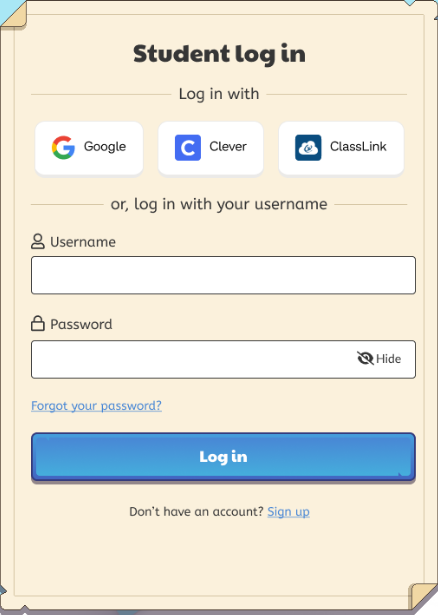The image size is (438, 615).
Task: Click the Student log in heading
Action: (219, 54)
